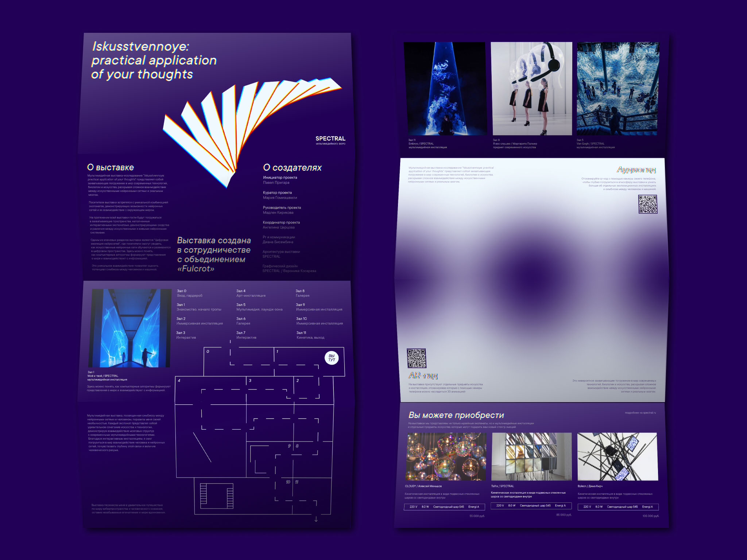Click the QR code above AR-гид heading
Image resolution: width=747 pixels, height=560 pixels.
(417, 358)
